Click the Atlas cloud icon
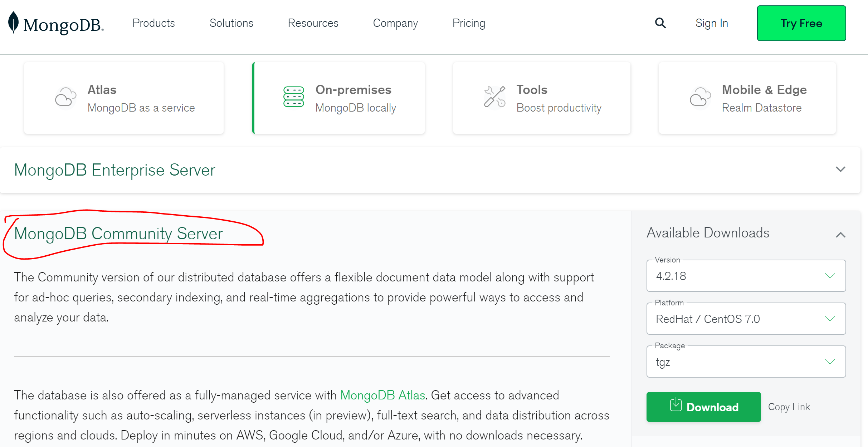Screen dimensions: 868x447 (65, 97)
